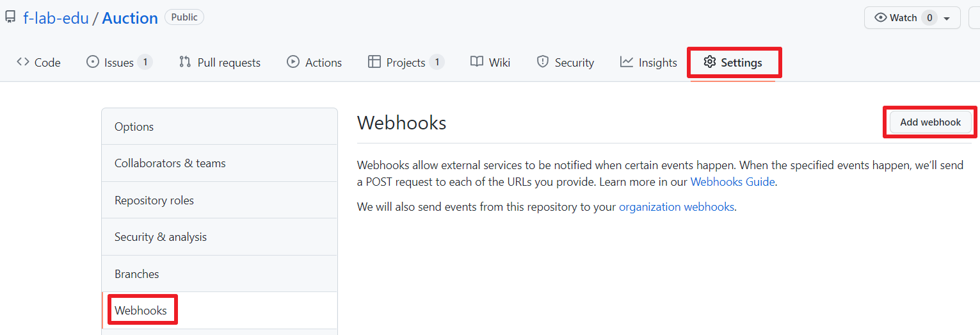This screenshot has width=980, height=335.
Task: Click the Projects table icon
Action: coord(374,62)
